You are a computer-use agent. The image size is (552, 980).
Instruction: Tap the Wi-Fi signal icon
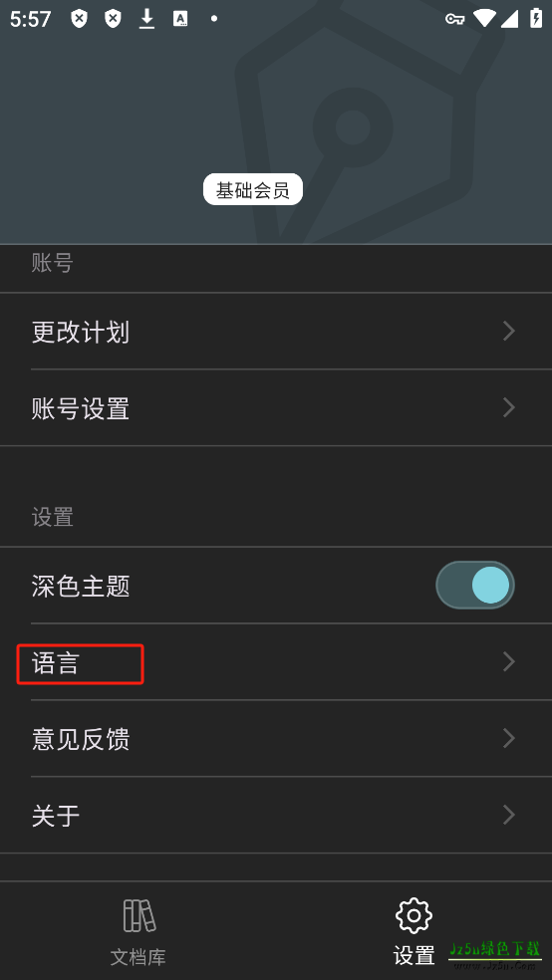point(484,19)
